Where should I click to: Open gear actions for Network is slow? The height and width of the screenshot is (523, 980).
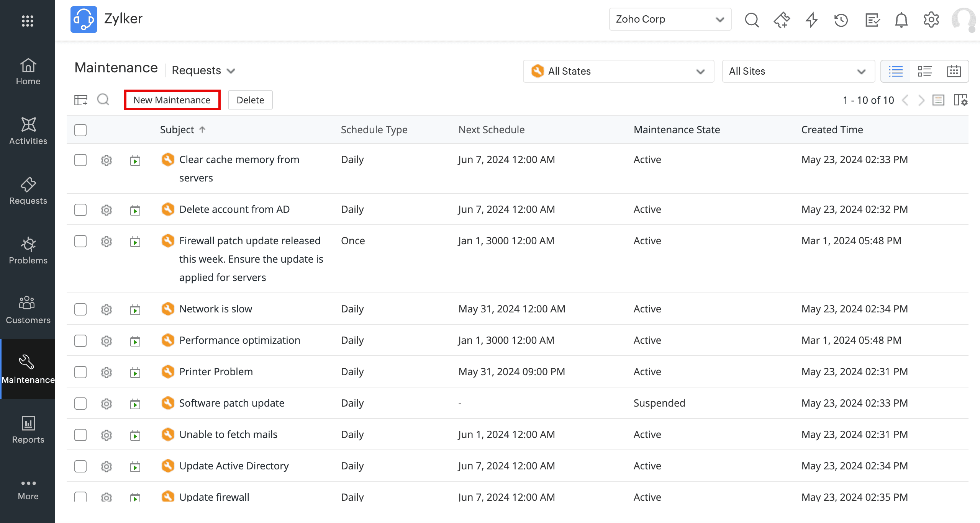pos(107,309)
